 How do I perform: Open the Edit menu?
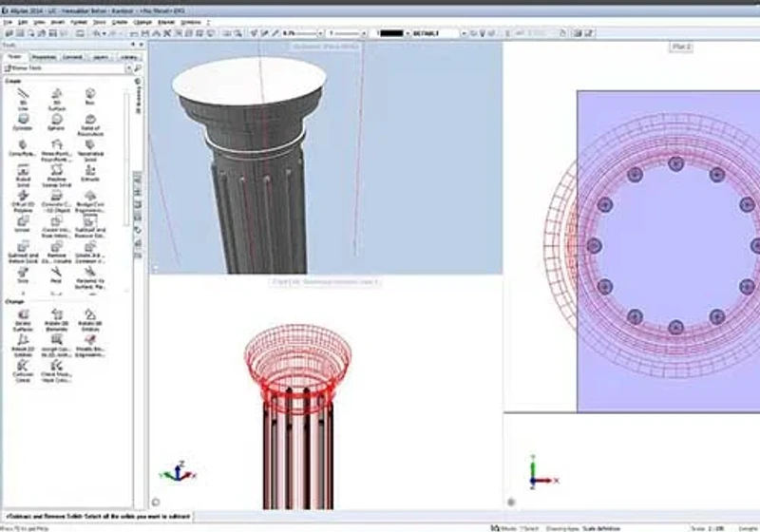pos(23,22)
